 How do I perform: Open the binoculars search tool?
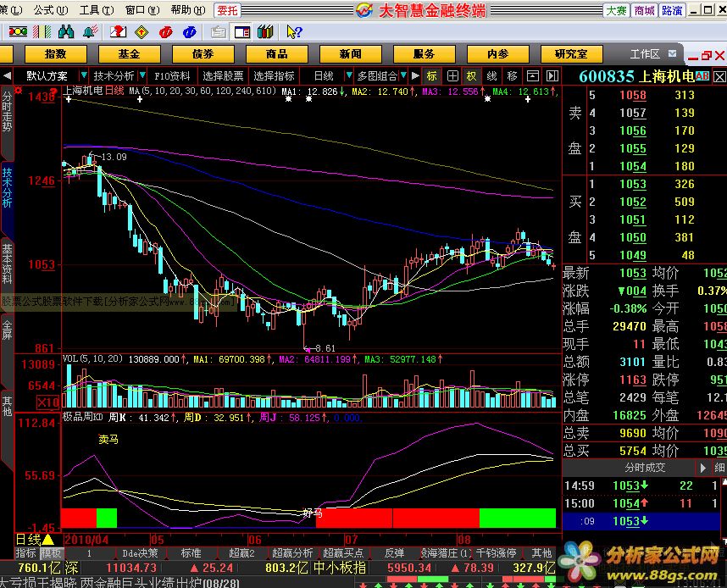tap(66, 31)
